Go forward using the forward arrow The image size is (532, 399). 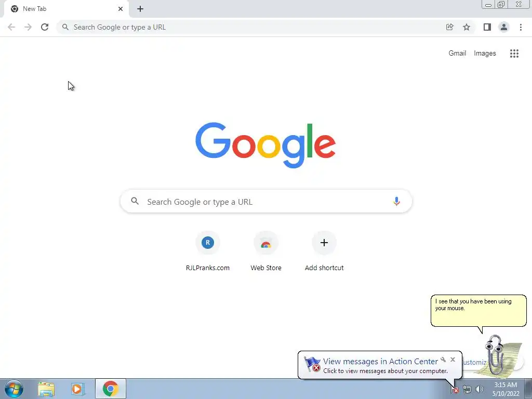(x=28, y=27)
